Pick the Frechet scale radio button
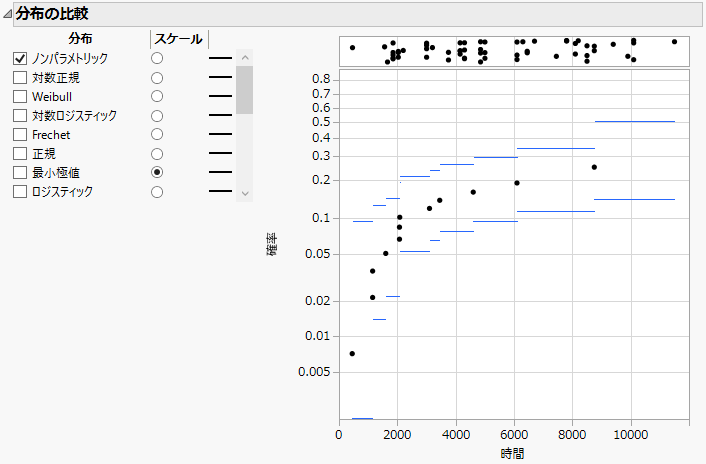The width and height of the screenshot is (706, 464). coord(157,134)
